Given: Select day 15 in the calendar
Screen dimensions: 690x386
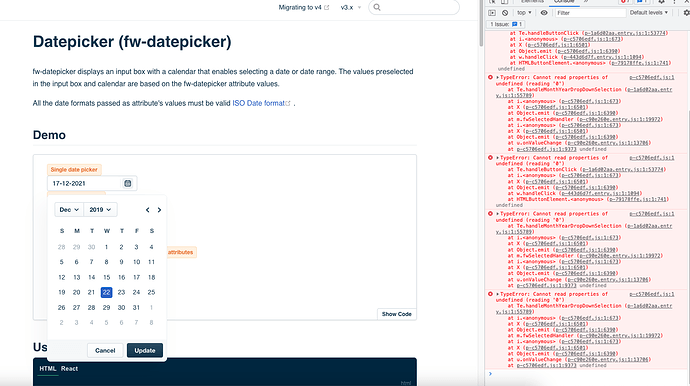Looking at the screenshot, I should (x=106, y=277).
